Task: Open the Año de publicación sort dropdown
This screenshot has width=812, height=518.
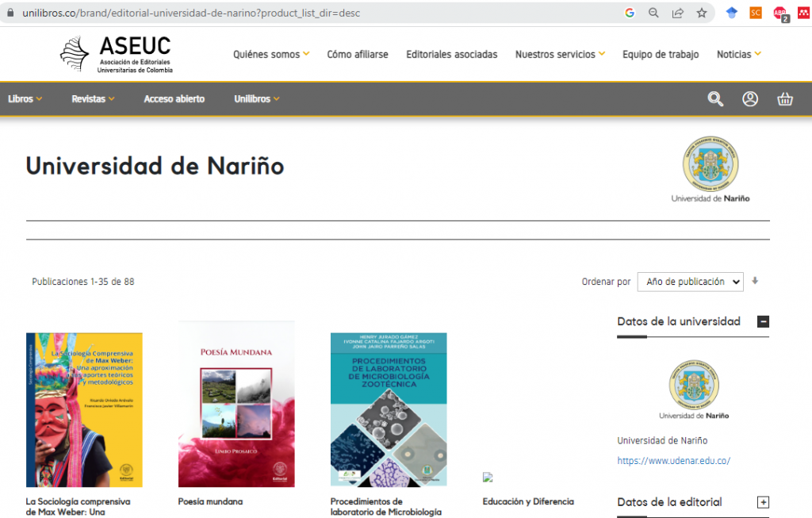Action: click(691, 282)
